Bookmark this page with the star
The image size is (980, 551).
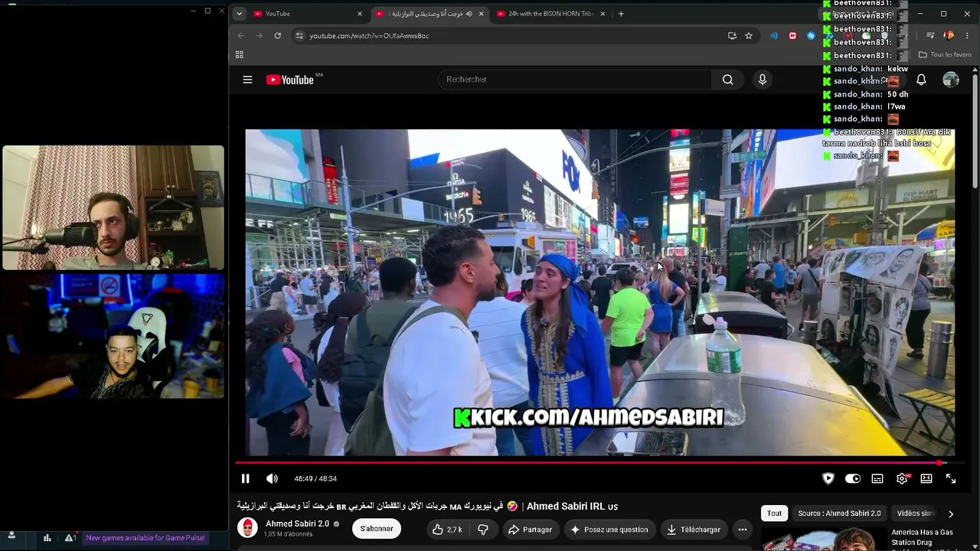click(x=749, y=36)
